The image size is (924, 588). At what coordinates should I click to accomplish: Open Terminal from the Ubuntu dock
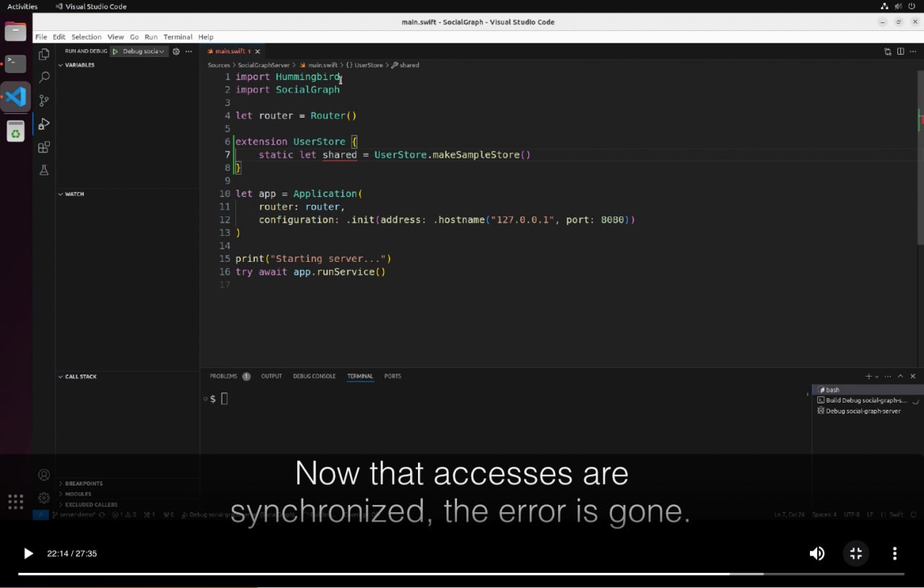(15, 63)
